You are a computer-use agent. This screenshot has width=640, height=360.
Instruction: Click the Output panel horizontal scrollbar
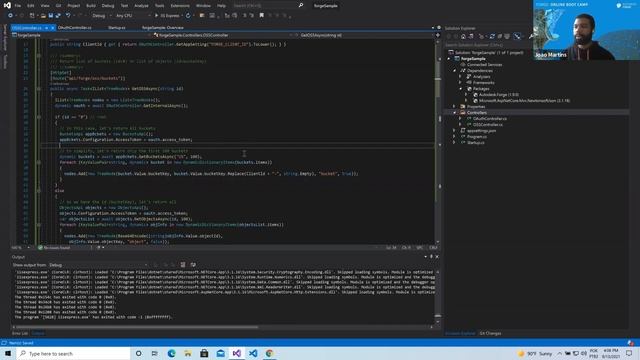coord(222,327)
